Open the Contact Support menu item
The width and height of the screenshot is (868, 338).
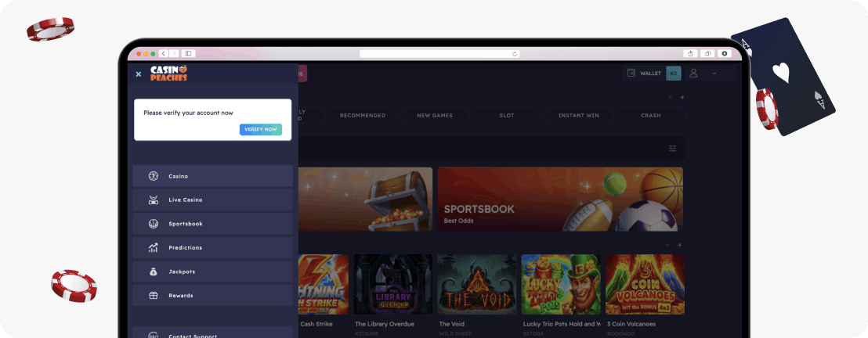[212, 333]
